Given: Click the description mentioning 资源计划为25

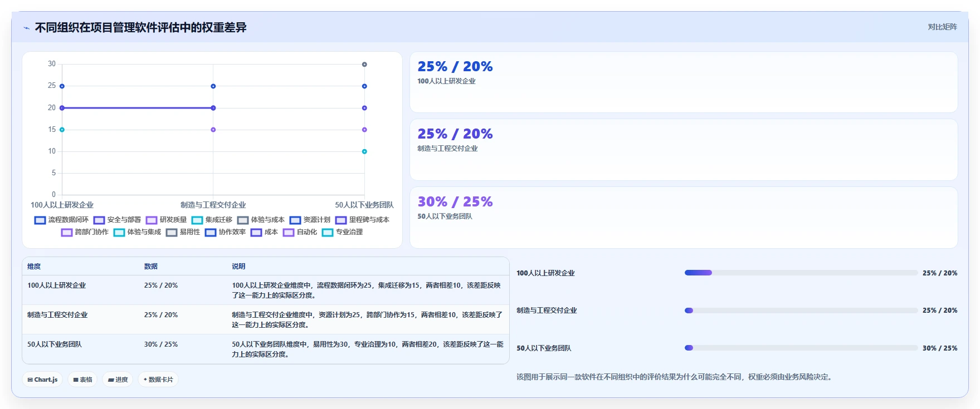Looking at the screenshot, I should pos(367,320).
